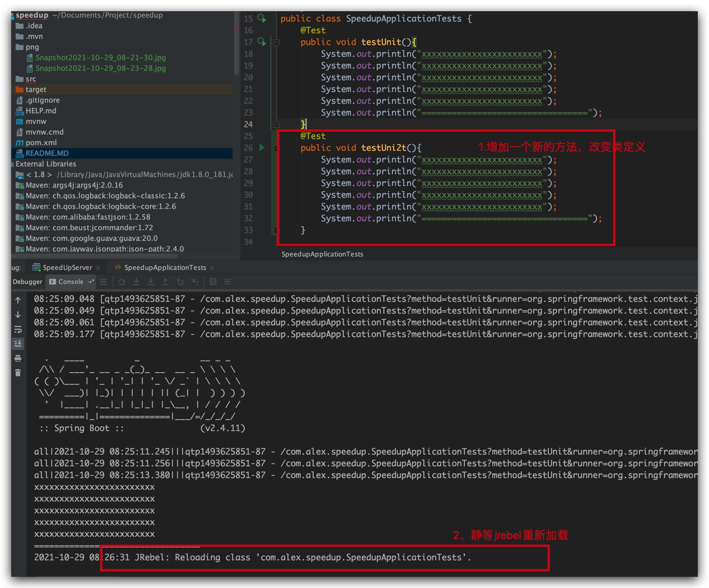Screen dimensions: 709x588
Task: Click run gutter icon beside testUni2t method
Action: [262, 148]
